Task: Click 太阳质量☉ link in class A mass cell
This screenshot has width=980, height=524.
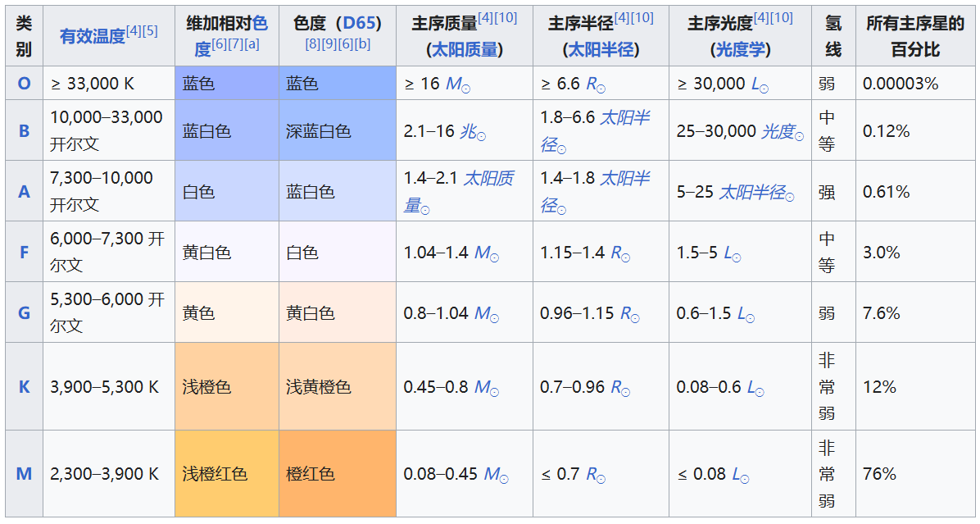Action: tap(488, 179)
